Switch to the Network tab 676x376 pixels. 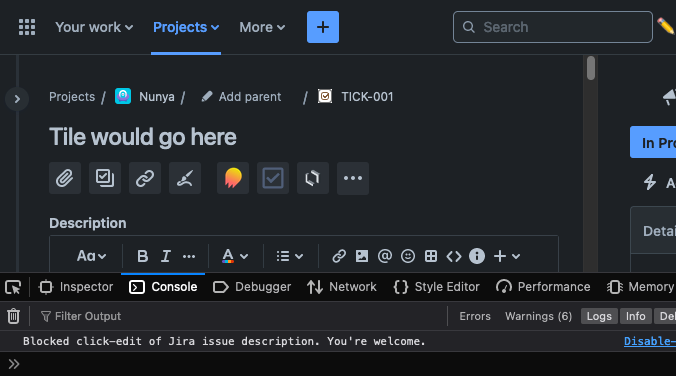coord(342,287)
